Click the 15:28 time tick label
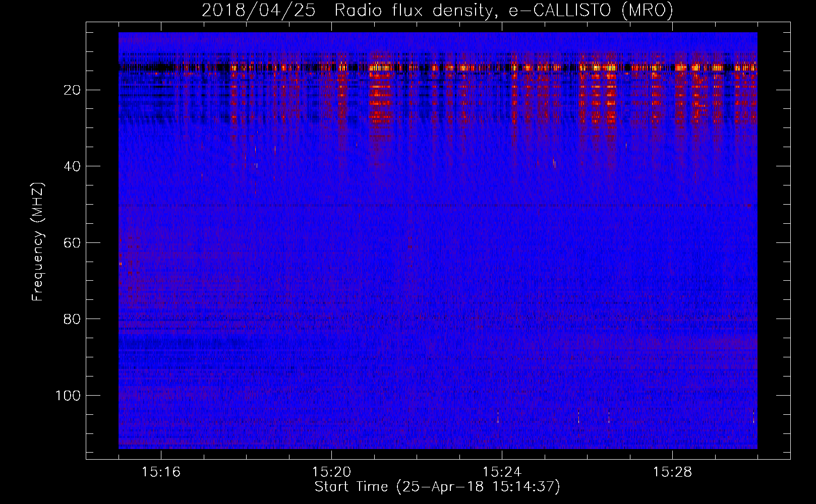Image resolution: width=816 pixels, height=504 pixels. click(672, 472)
